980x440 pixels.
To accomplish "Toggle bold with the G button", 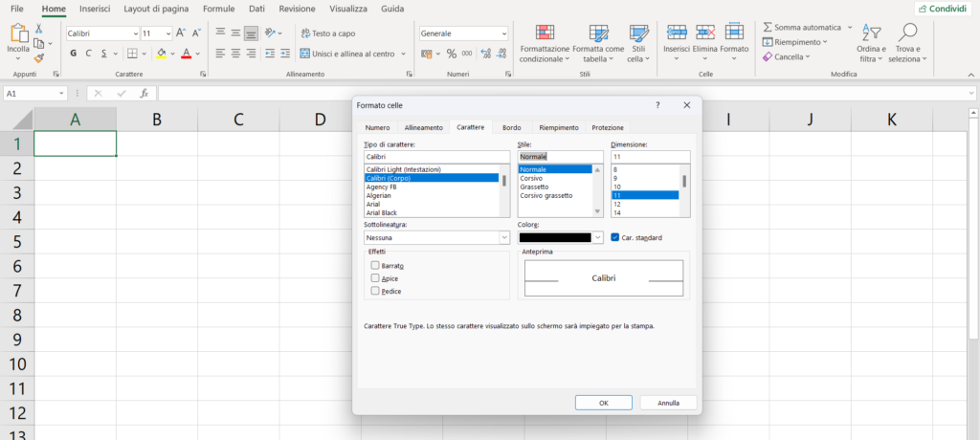I will 73,54.
